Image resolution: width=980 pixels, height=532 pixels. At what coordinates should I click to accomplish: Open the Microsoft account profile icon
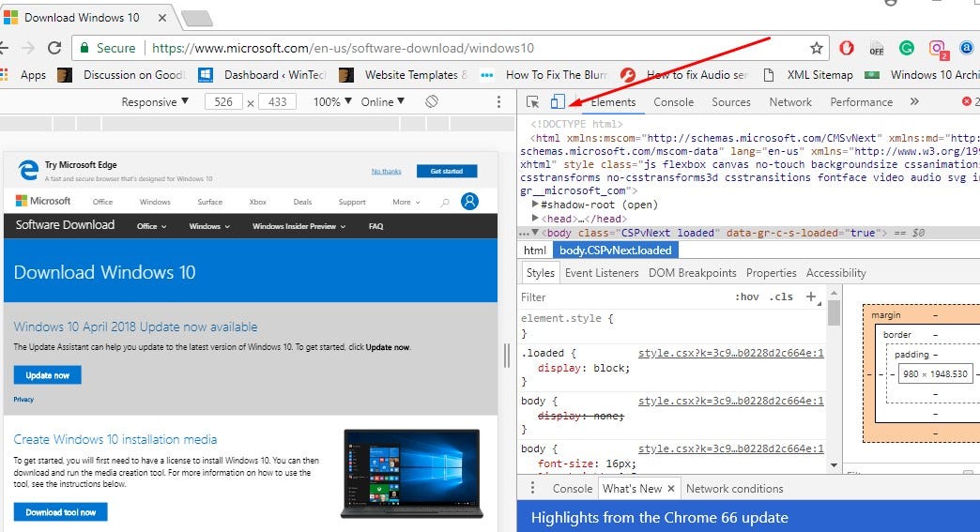469,201
